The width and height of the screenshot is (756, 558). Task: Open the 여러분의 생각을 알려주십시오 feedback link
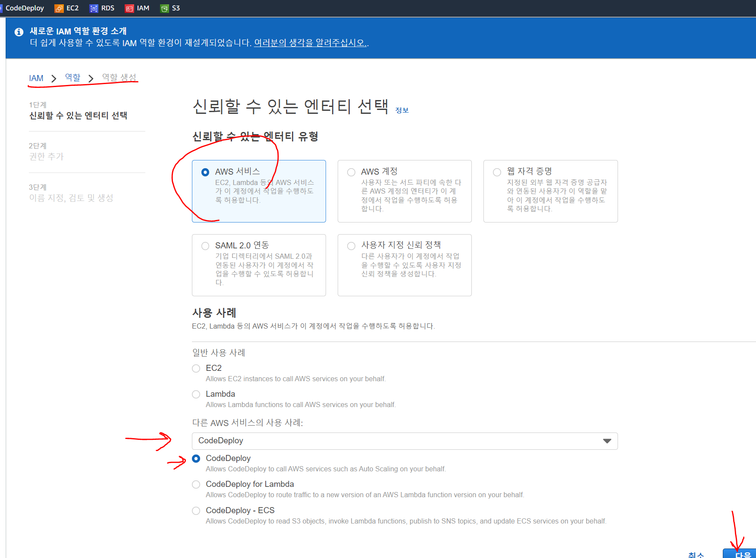311,43
